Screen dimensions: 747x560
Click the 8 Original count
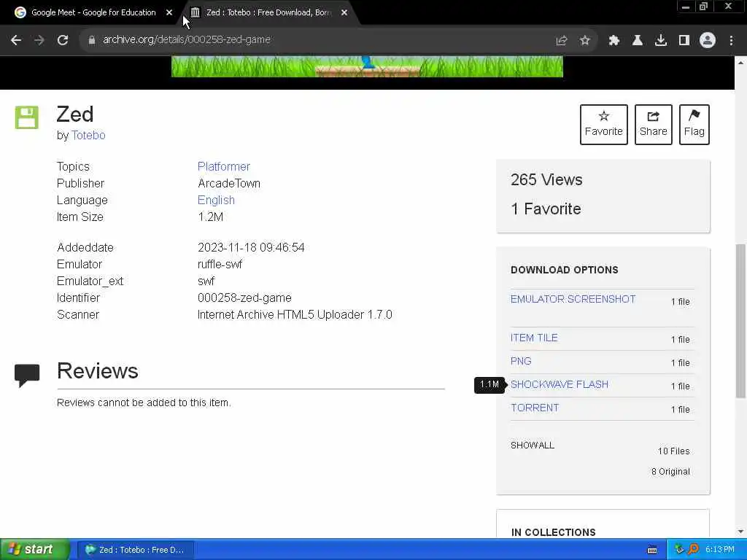point(671,472)
